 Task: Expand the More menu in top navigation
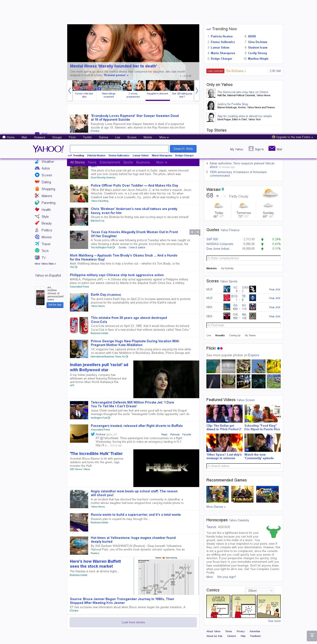tap(164, 137)
